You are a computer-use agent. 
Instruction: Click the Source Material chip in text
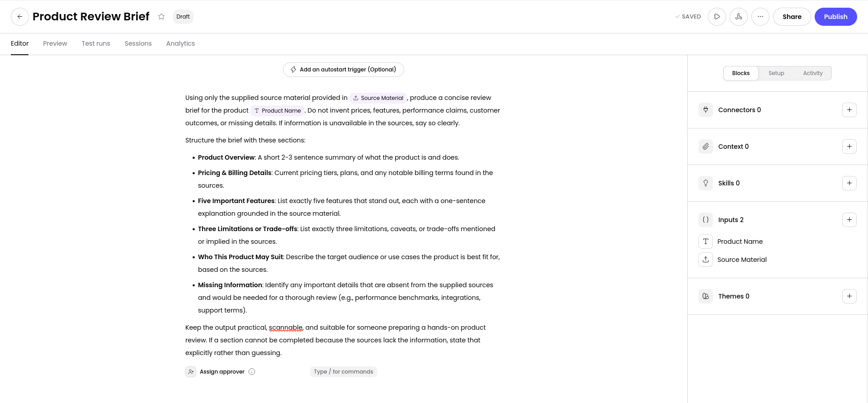pyautogui.click(x=378, y=98)
